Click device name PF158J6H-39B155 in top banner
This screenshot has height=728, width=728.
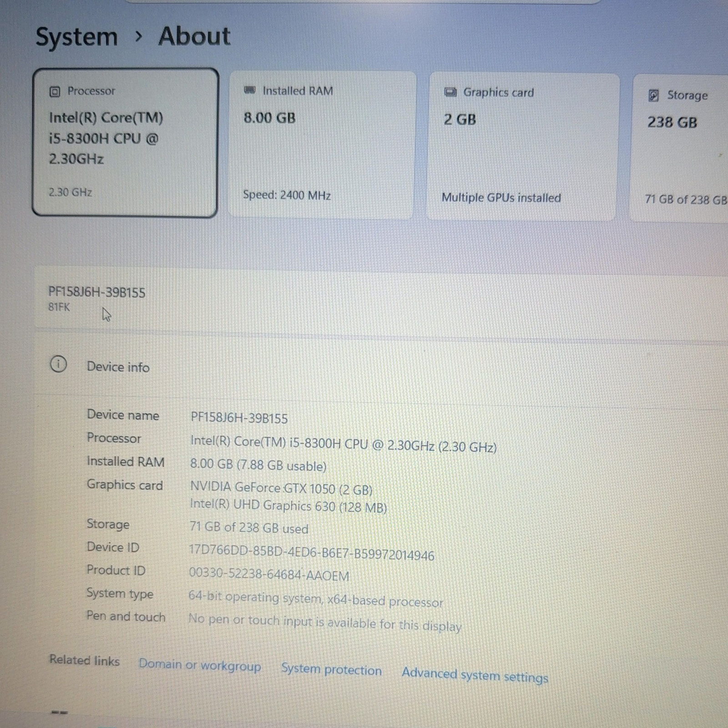[97, 293]
